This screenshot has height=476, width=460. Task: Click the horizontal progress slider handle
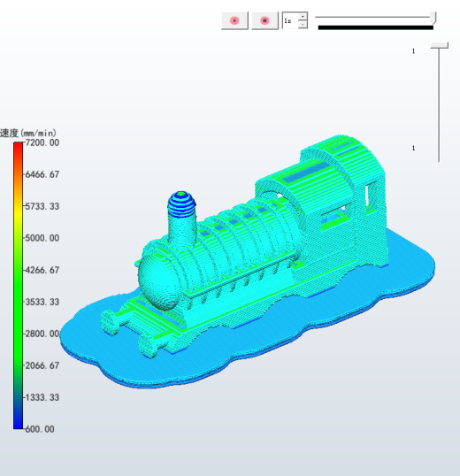[433, 18]
